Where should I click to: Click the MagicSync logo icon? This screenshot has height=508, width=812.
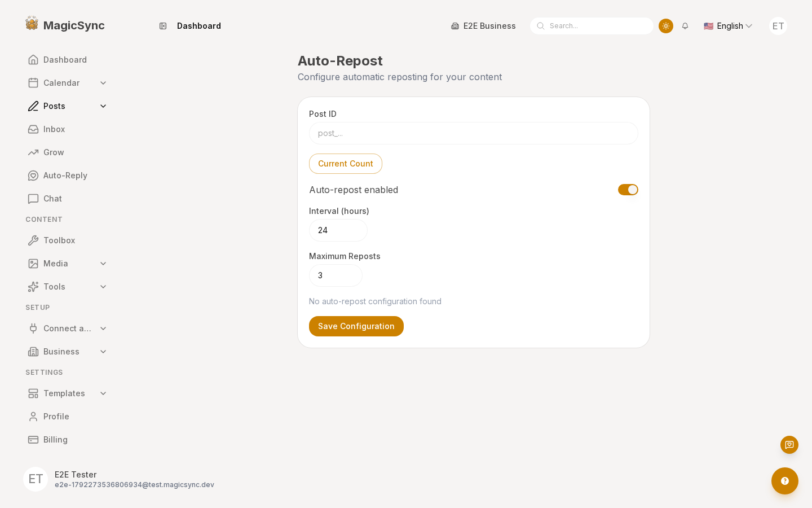[32, 24]
